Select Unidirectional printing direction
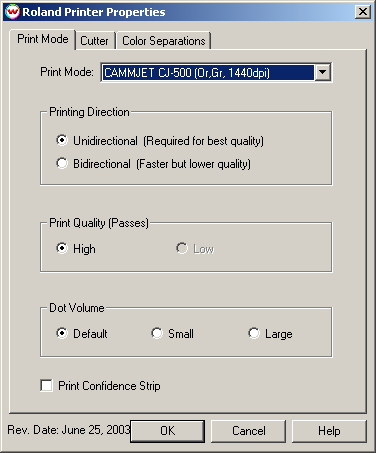 62,140
